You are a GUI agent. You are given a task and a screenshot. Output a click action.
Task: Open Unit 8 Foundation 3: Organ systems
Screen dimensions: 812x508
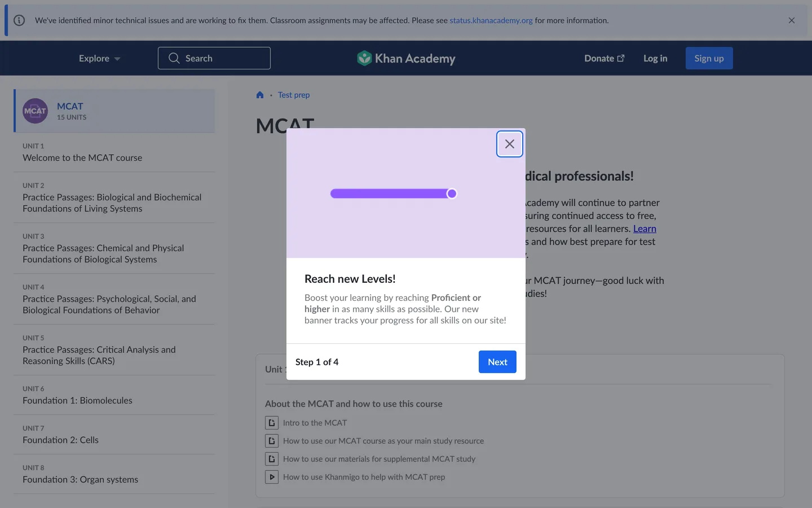[x=114, y=474]
